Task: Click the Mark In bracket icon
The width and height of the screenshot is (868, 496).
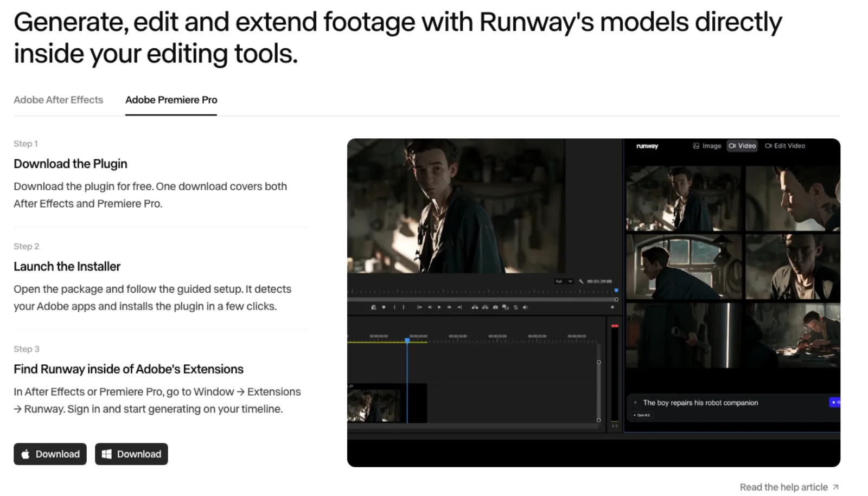Action: tap(394, 307)
